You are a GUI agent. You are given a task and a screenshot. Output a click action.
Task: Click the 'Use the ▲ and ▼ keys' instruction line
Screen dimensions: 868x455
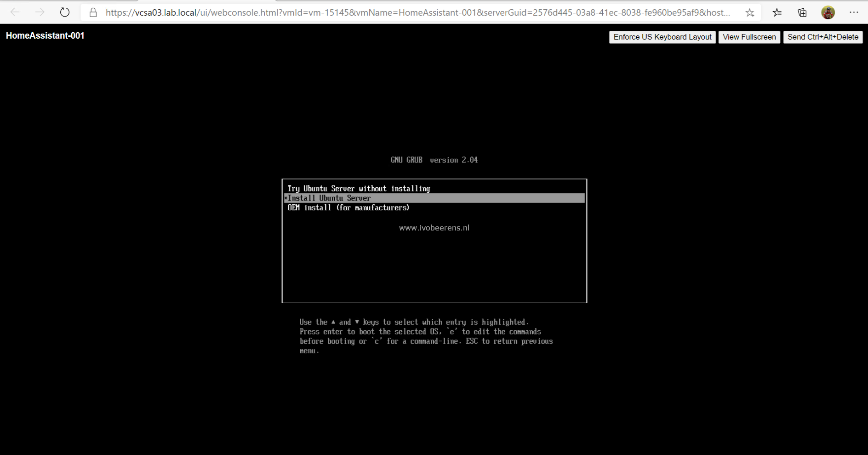414,322
